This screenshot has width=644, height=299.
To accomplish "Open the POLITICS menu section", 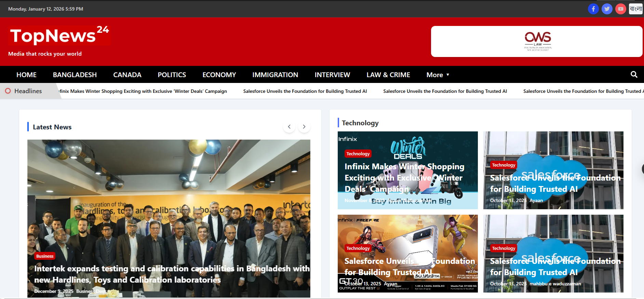I will point(172,75).
